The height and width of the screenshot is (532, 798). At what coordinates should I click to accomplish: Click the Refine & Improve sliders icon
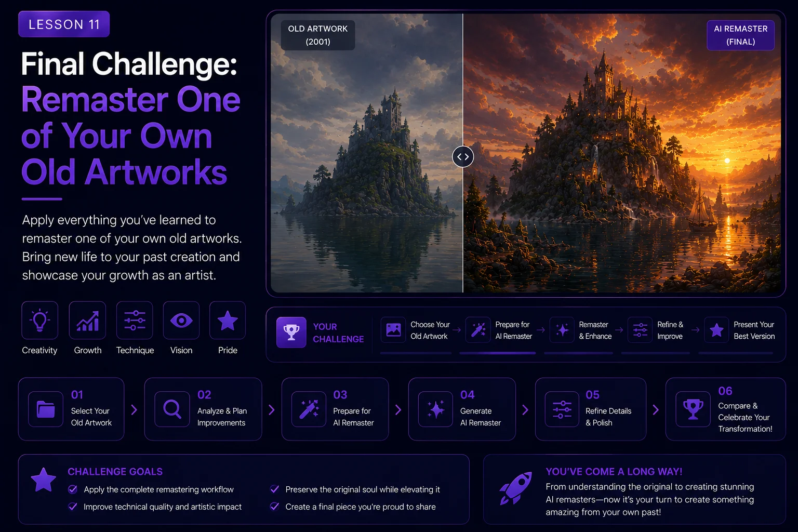[x=640, y=330]
